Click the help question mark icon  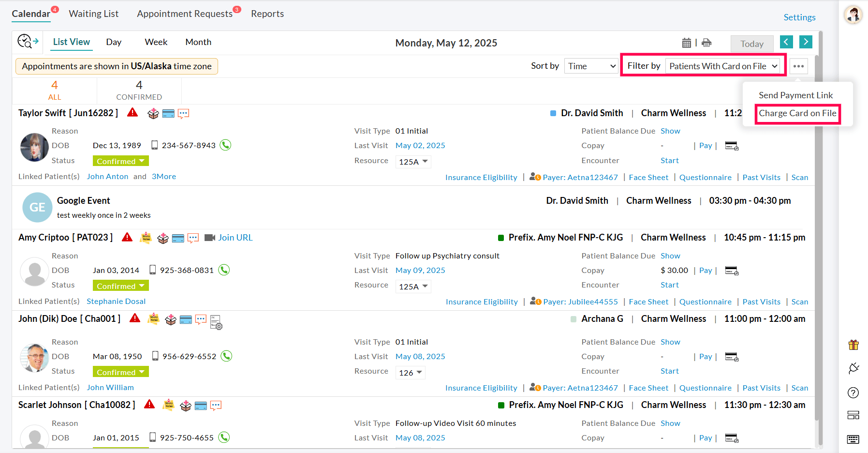coord(853,393)
